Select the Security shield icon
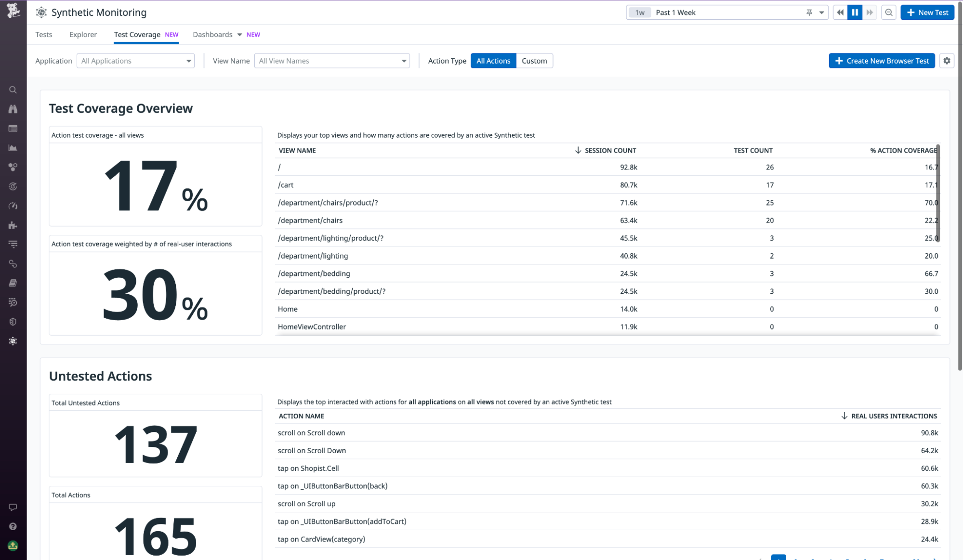The height and width of the screenshot is (560, 963). pyautogui.click(x=13, y=322)
